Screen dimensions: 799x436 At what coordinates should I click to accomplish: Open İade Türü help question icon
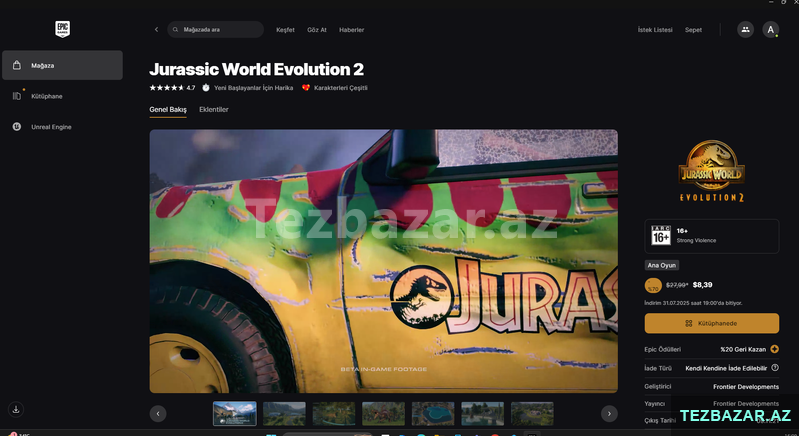tap(775, 368)
